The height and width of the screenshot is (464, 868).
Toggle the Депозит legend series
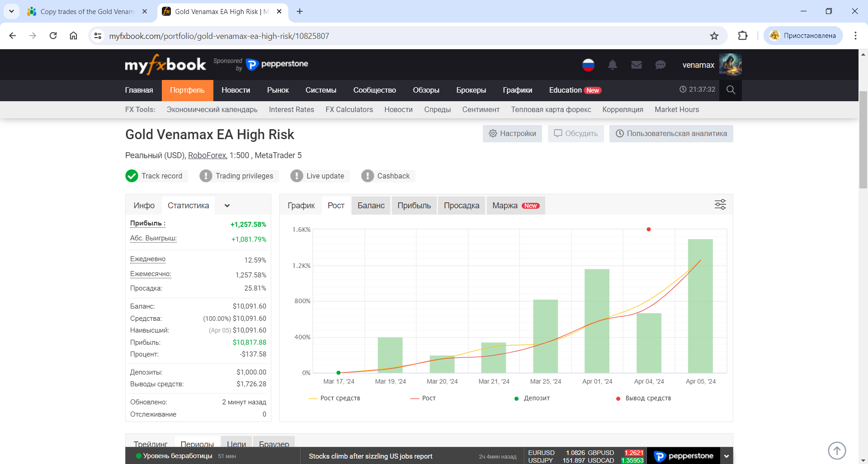point(532,398)
